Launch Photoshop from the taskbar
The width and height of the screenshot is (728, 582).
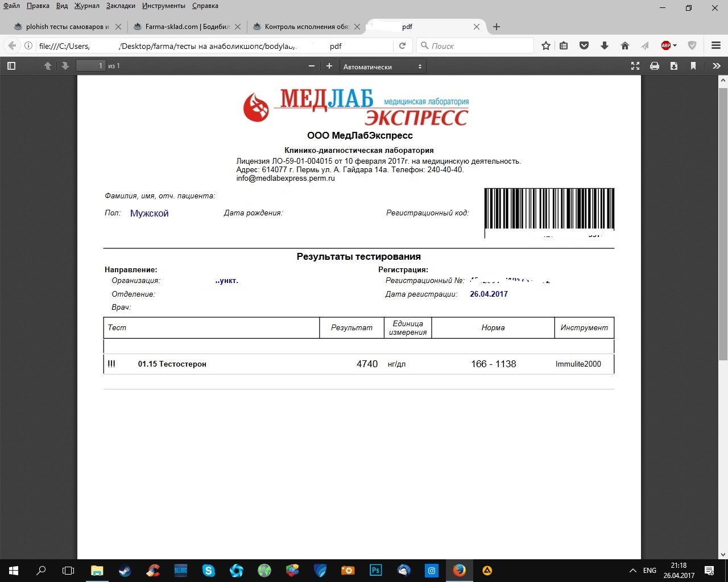click(x=375, y=571)
